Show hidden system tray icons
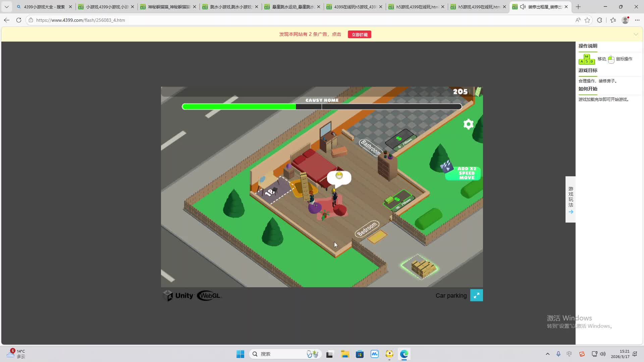Viewport: 644px width, 362px height. pyautogui.click(x=548, y=354)
